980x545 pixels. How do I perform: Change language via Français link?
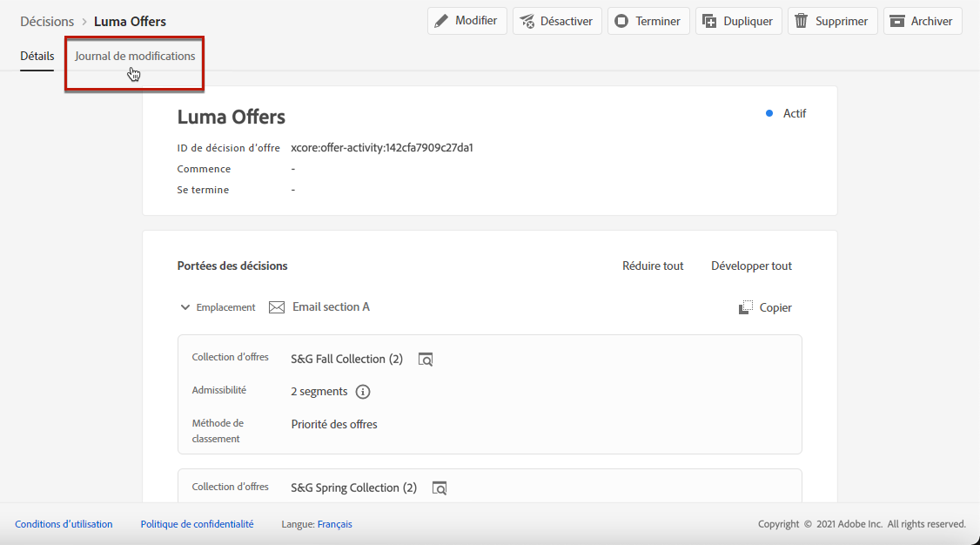334,524
